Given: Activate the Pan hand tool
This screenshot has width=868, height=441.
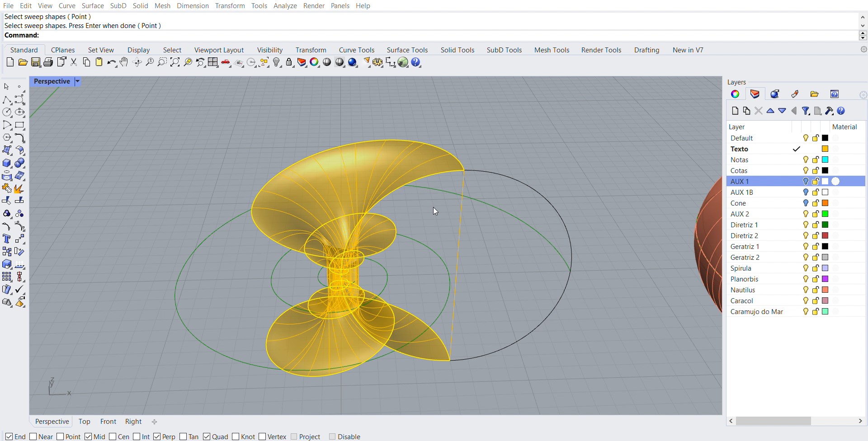Looking at the screenshot, I should (124, 62).
